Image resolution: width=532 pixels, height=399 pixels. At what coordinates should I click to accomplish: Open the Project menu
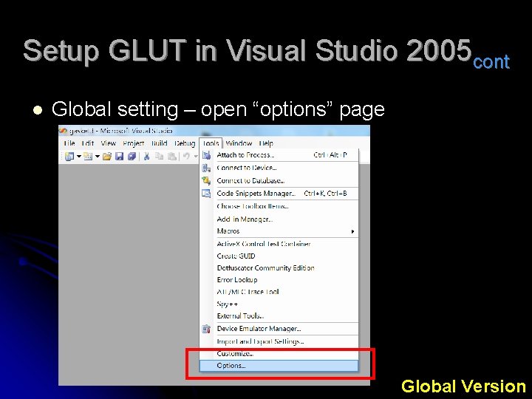133,143
